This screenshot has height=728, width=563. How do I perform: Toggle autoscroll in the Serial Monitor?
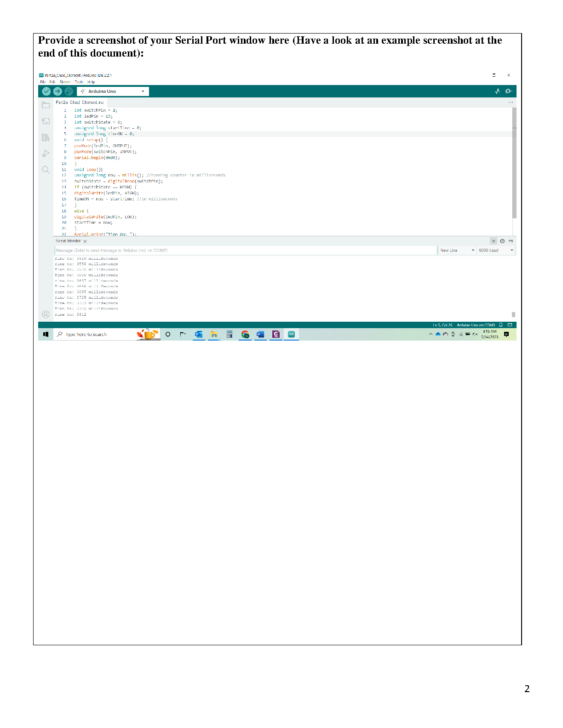click(x=494, y=241)
